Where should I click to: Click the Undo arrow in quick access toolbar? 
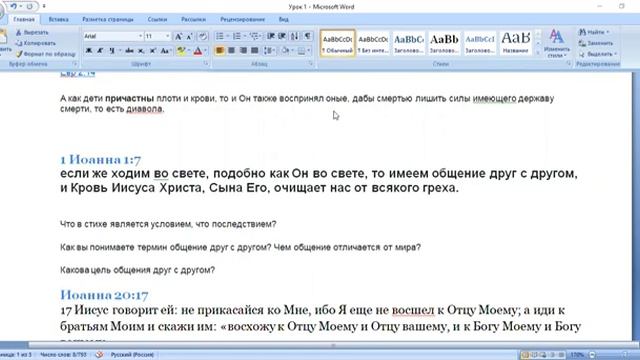pyautogui.click(x=13, y=6)
